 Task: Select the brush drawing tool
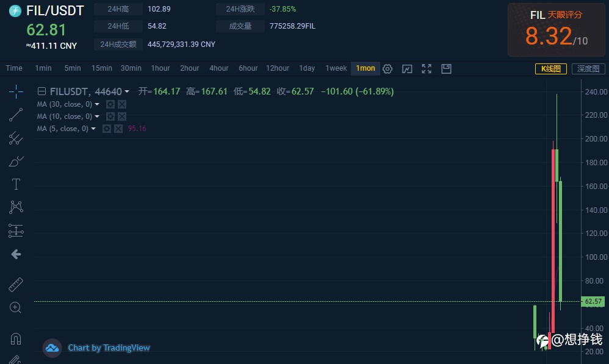coord(16,161)
